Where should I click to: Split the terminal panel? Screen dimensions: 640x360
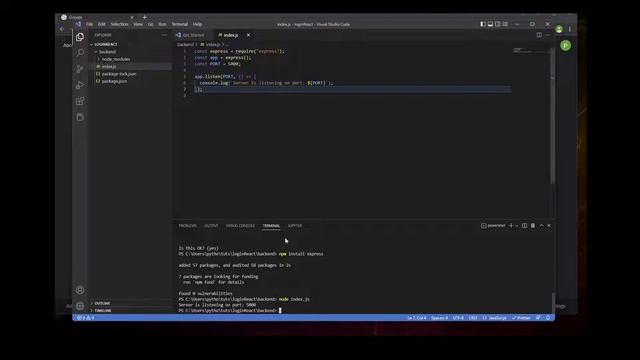pos(524,226)
